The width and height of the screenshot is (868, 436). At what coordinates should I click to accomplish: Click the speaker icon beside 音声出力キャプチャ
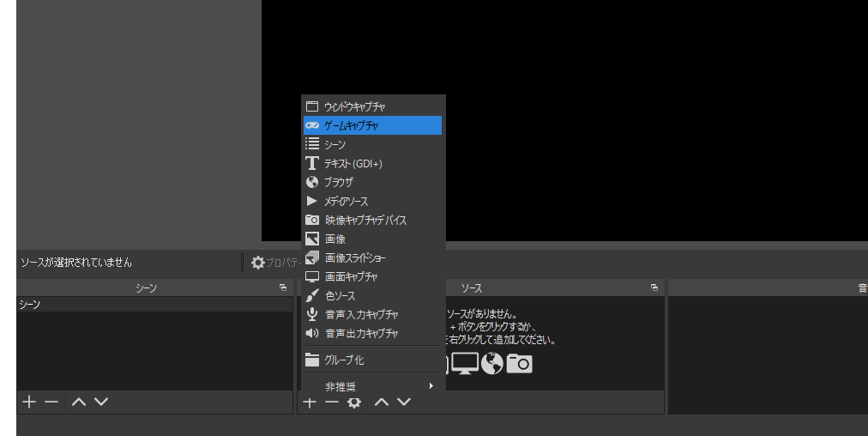[312, 333]
